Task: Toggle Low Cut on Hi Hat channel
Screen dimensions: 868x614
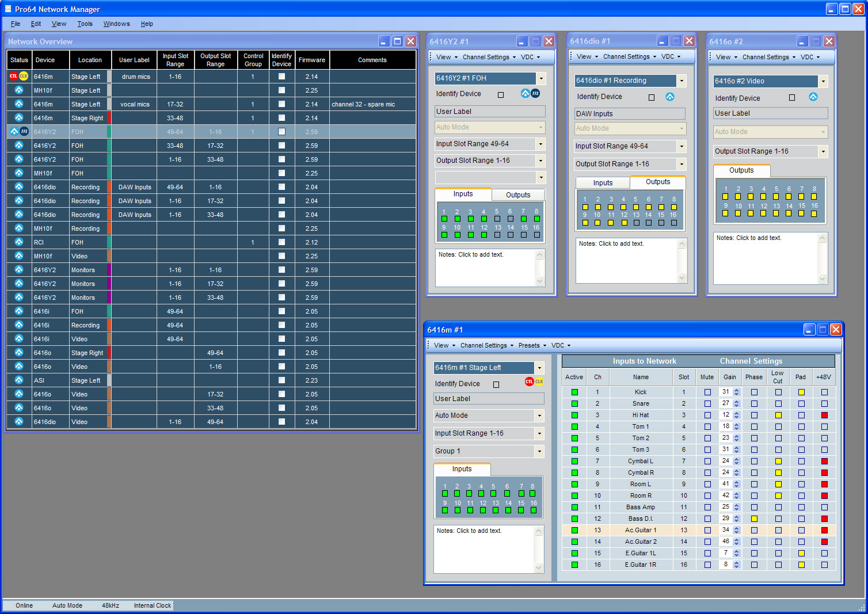Action: [x=778, y=415]
